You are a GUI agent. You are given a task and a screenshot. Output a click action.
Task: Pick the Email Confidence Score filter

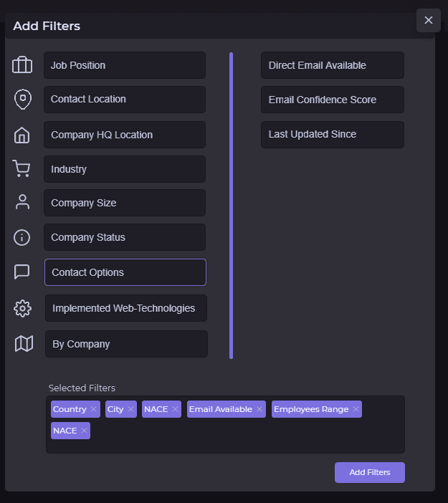pos(333,100)
